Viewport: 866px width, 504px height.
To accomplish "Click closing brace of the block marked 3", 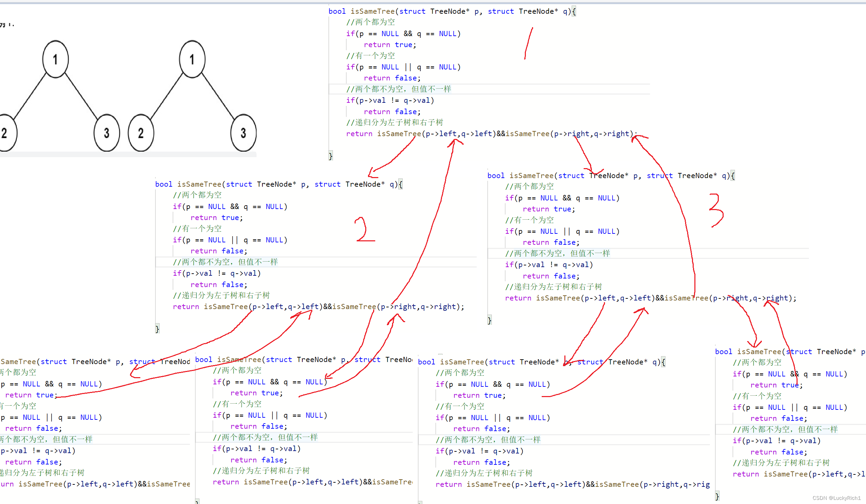I will pos(489,320).
